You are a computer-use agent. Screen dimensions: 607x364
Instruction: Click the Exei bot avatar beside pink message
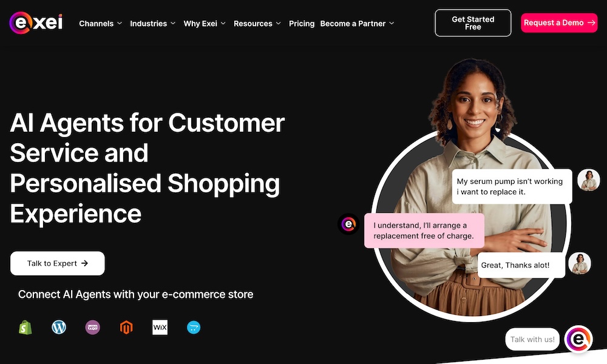[348, 224]
